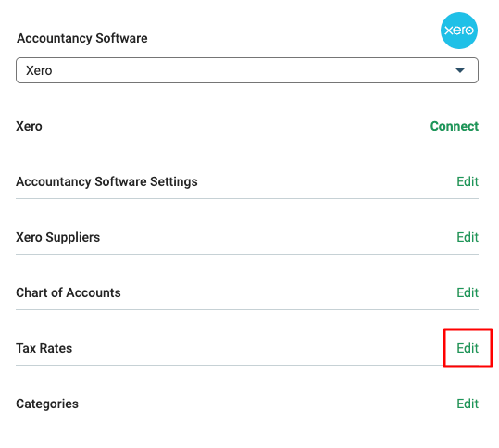Edit Accountancy Software Settings
499x448 pixels.
pyautogui.click(x=468, y=181)
